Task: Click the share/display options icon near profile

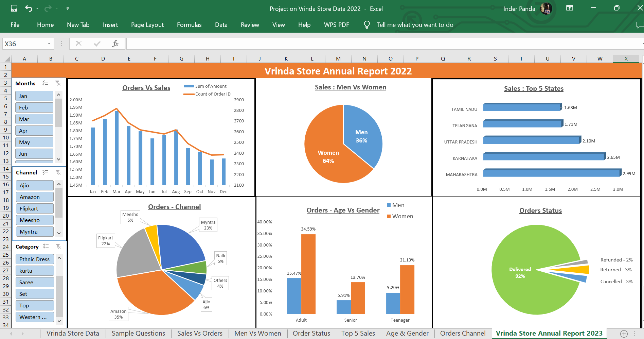Action: coord(570,8)
